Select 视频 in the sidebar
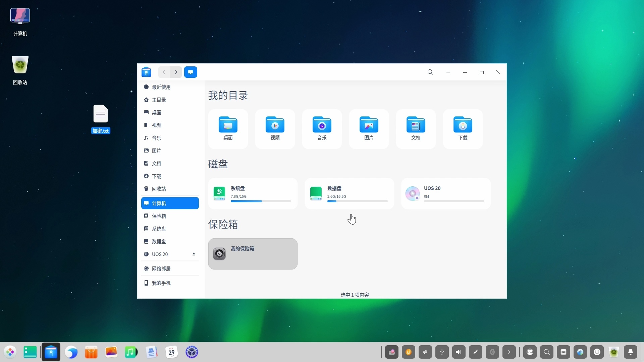 click(170, 125)
